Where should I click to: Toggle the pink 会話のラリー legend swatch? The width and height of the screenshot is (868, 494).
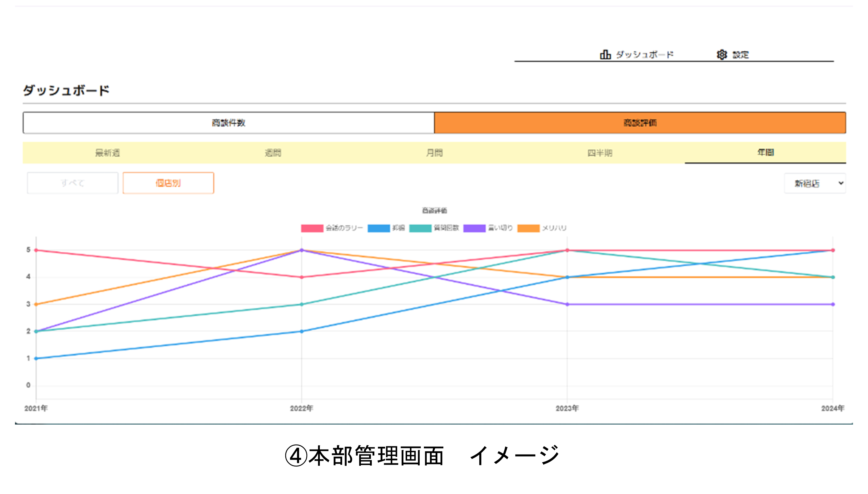312,228
